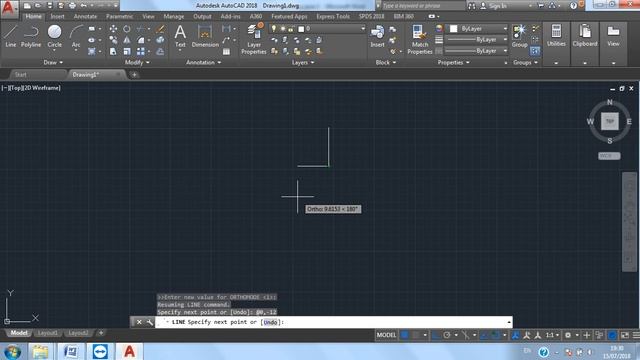Choose the Move tool in Modify
Viewport: 640px width, 360px height.
[113, 29]
